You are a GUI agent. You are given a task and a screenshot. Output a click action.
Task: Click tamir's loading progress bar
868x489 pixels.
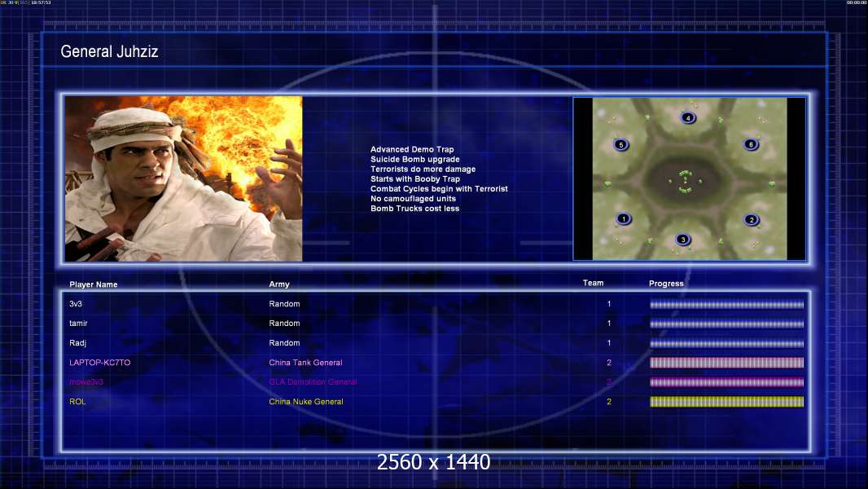[x=726, y=324]
